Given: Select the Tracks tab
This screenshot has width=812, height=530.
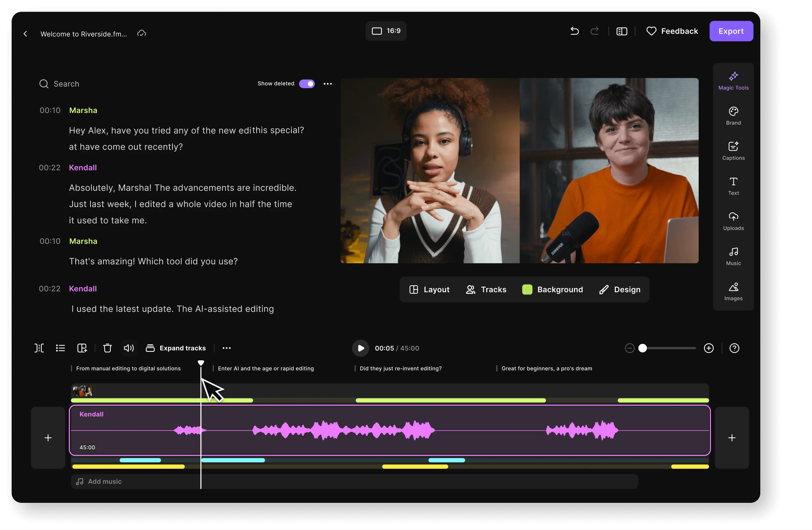Looking at the screenshot, I should point(486,289).
